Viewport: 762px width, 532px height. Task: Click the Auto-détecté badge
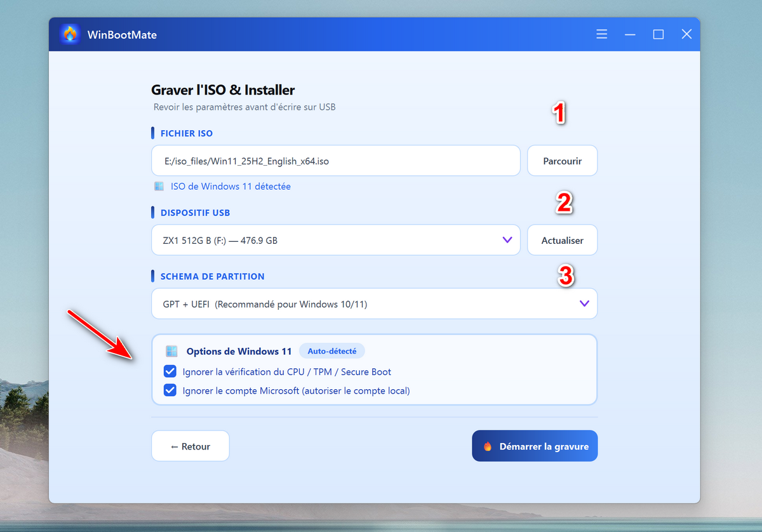pyautogui.click(x=331, y=351)
